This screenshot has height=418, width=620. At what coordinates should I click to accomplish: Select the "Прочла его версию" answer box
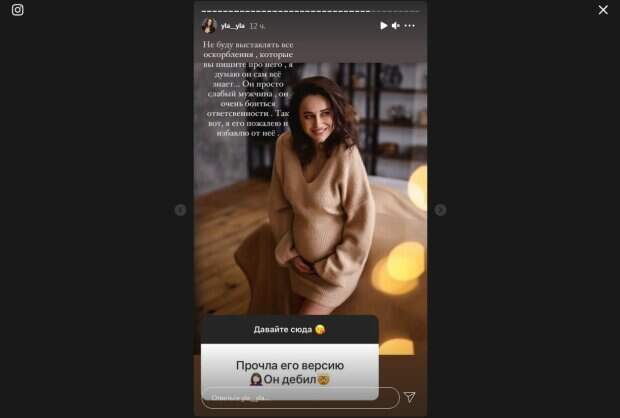[290, 372]
